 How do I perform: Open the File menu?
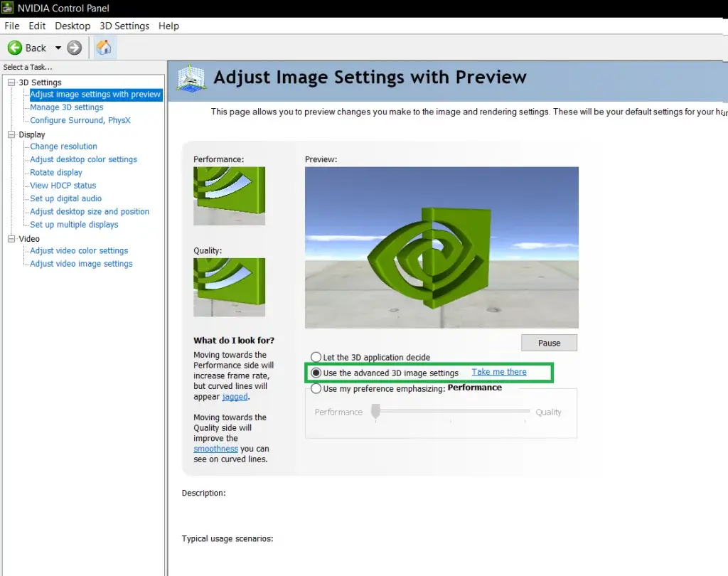click(12, 26)
